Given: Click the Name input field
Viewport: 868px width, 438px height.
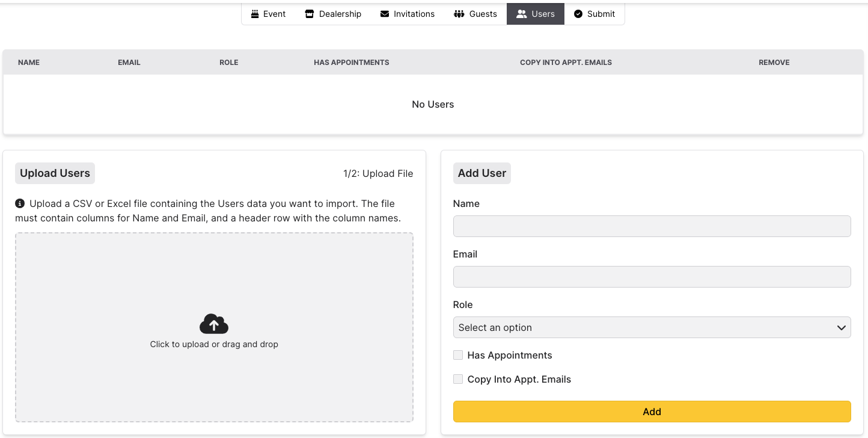Looking at the screenshot, I should click(x=652, y=226).
